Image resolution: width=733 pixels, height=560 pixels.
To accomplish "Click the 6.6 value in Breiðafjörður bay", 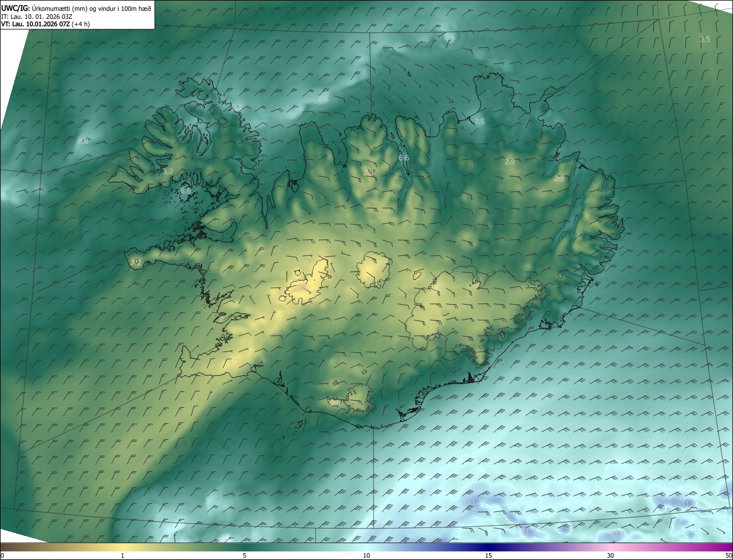I will pyautogui.click(x=186, y=191).
